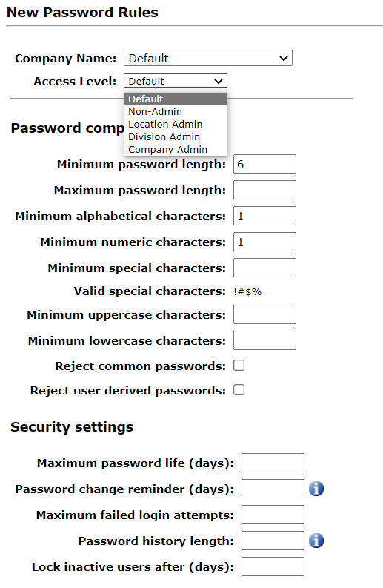Enable Reject common passwords checkbox
Image resolution: width=383 pixels, height=588 pixels.
[x=239, y=366]
